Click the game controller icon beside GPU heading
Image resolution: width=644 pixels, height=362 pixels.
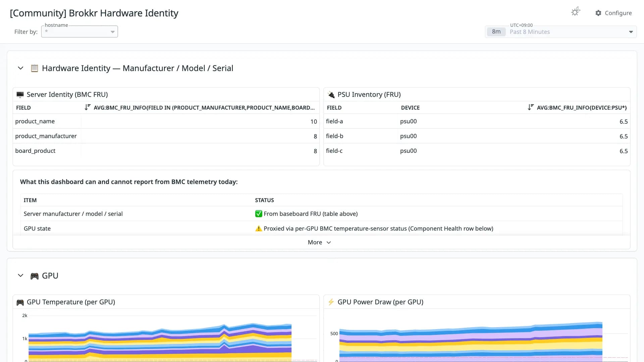[x=34, y=276]
